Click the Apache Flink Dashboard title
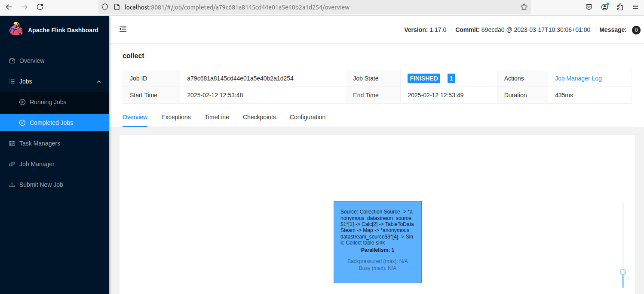Viewport: 644px width, 294px height. pos(63,30)
